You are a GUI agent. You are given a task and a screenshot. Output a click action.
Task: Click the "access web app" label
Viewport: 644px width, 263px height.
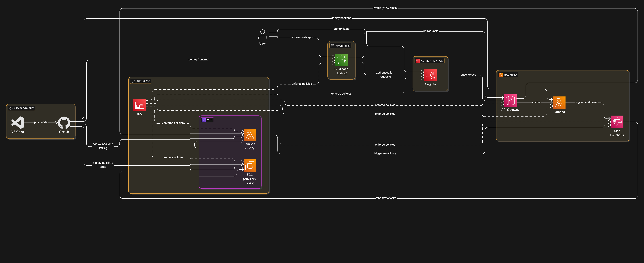click(x=302, y=37)
